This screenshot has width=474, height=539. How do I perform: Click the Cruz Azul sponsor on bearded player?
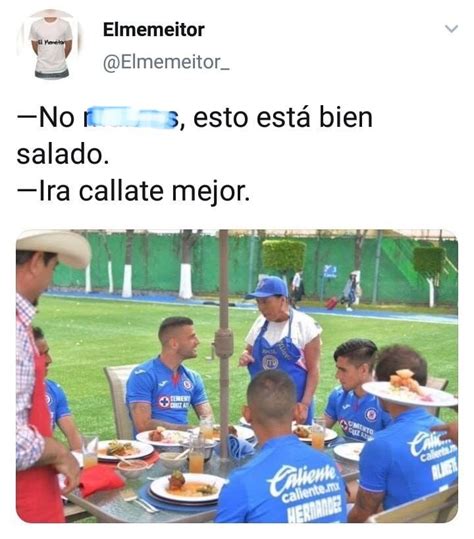pyautogui.click(x=175, y=401)
